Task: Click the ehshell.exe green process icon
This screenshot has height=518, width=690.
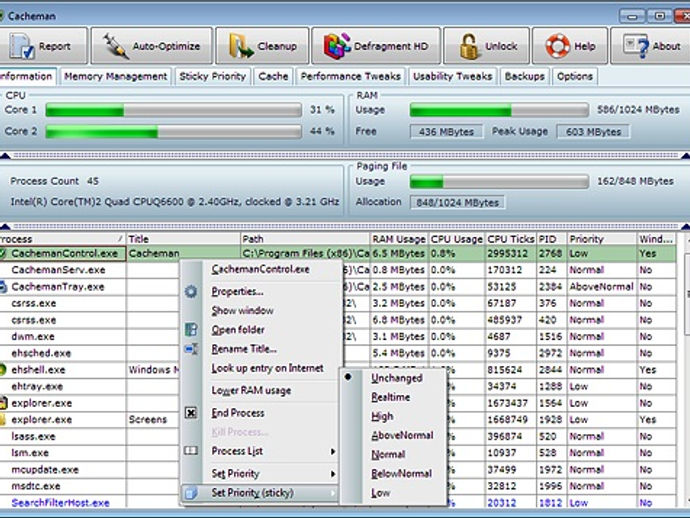Action: (x=3, y=370)
